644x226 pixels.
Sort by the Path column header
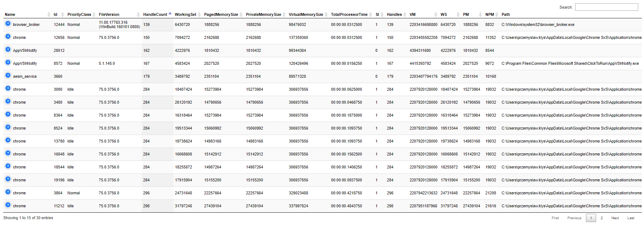(x=506, y=15)
